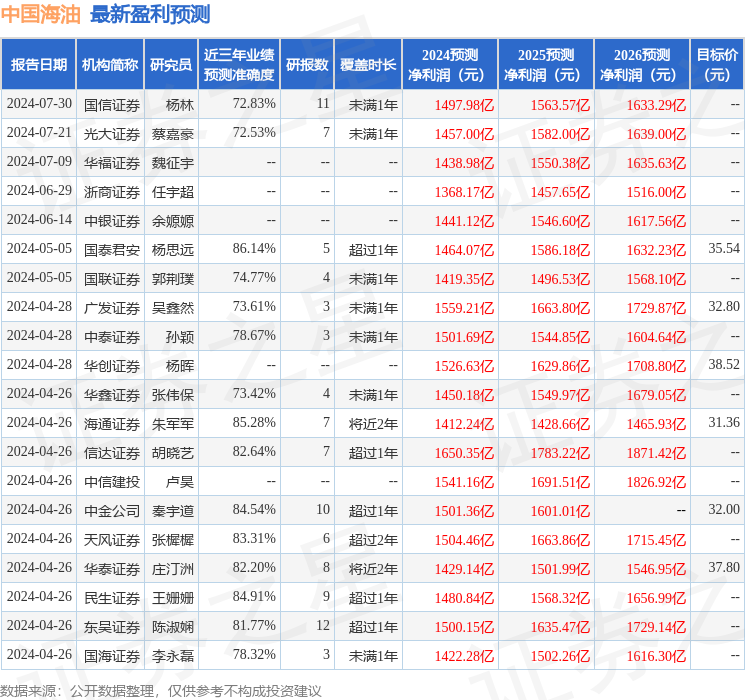This screenshot has height=700, width=745.
Task: Select the 国联证券 institution cell
Action: click(x=112, y=278)
